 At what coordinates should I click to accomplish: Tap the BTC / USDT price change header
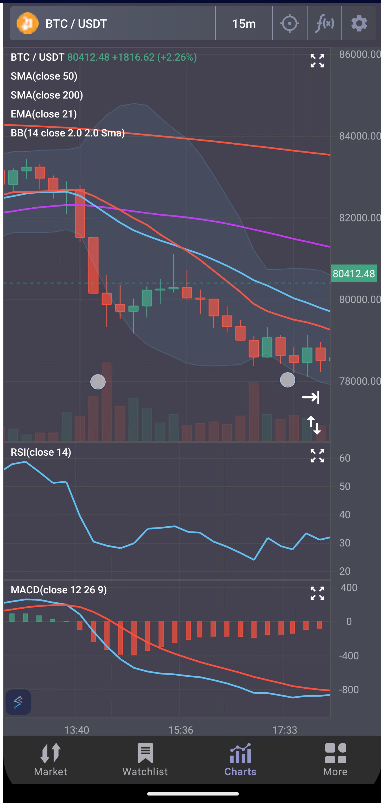(103, 57)
